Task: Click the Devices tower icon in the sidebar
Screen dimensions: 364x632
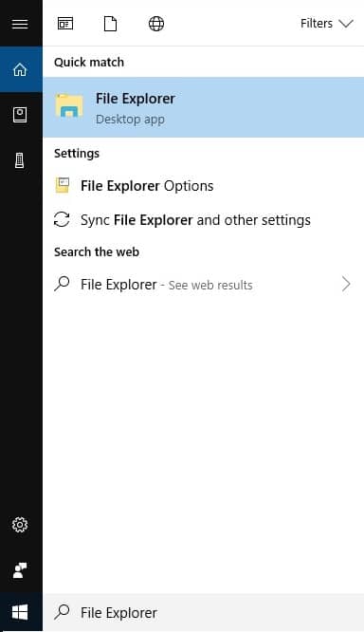Action: point(20,160)
